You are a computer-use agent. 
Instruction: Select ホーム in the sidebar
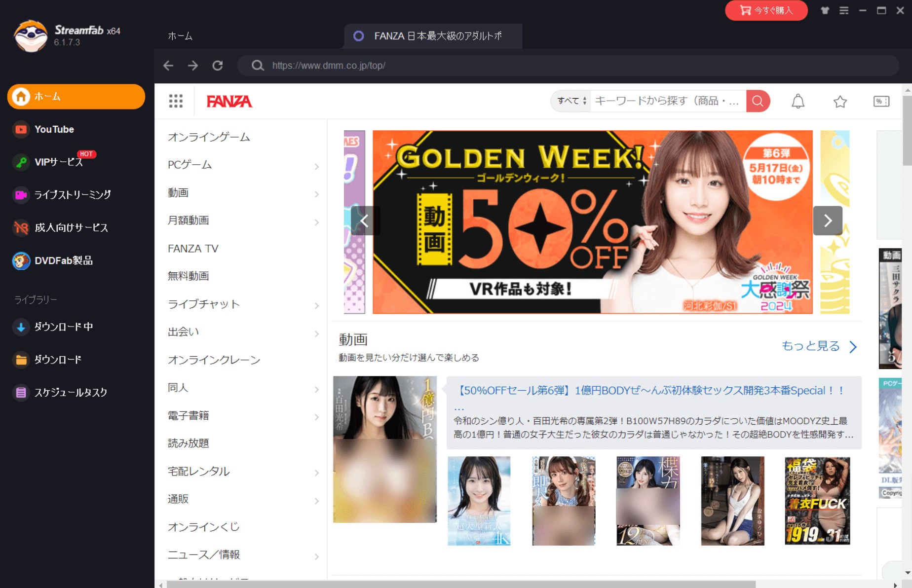click(x=76, y=96)
